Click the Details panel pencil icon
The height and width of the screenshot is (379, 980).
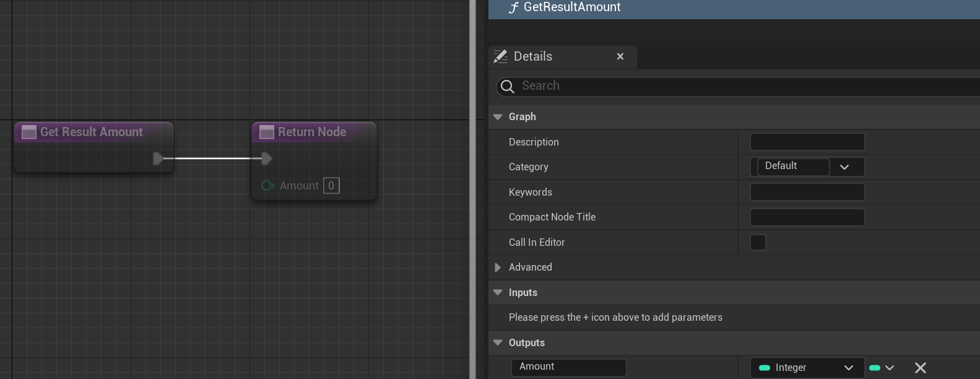[501, 57]
